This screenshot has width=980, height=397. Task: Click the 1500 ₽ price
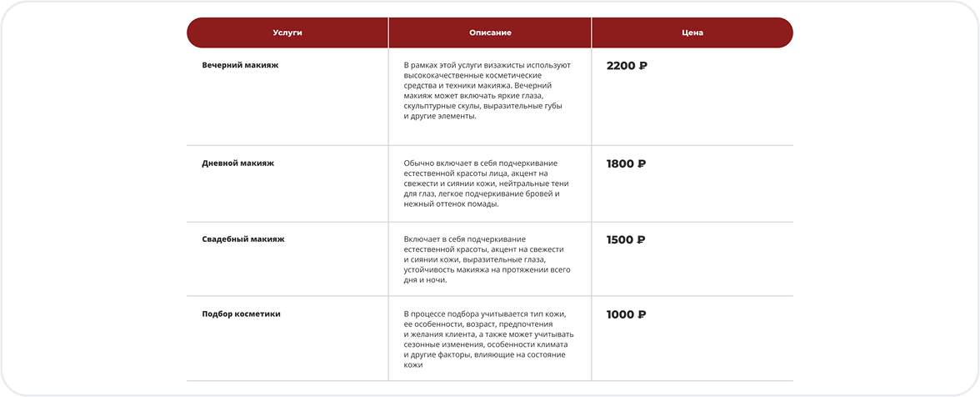click(625, 239)
